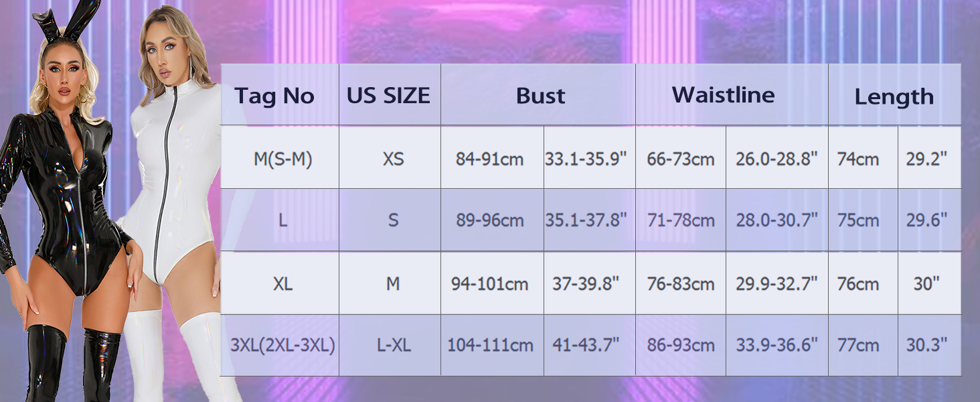The width and height of the screenshot is (980, 402).
Task: Click the 33.9-36.6" waistline cell
Action: coord(777,345)
